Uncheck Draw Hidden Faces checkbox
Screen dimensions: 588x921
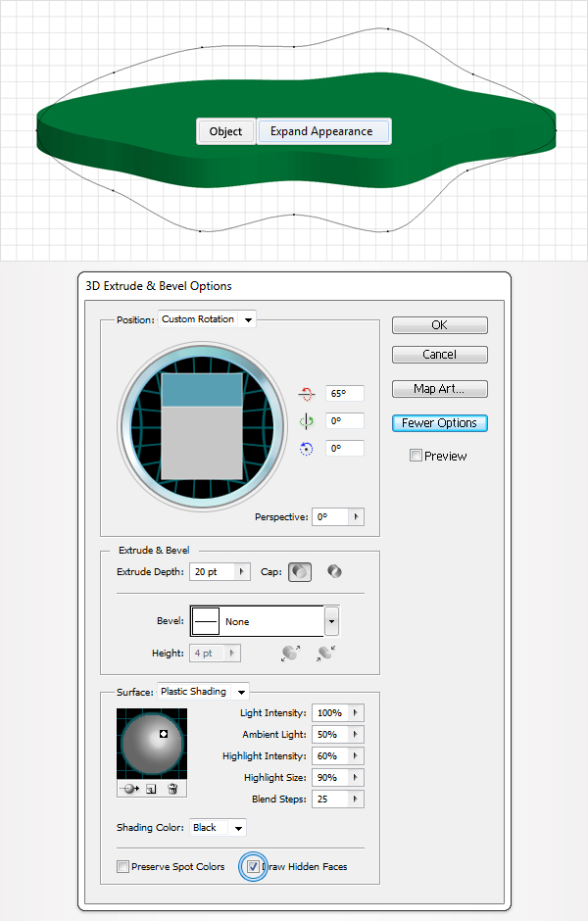coord(253,866)
